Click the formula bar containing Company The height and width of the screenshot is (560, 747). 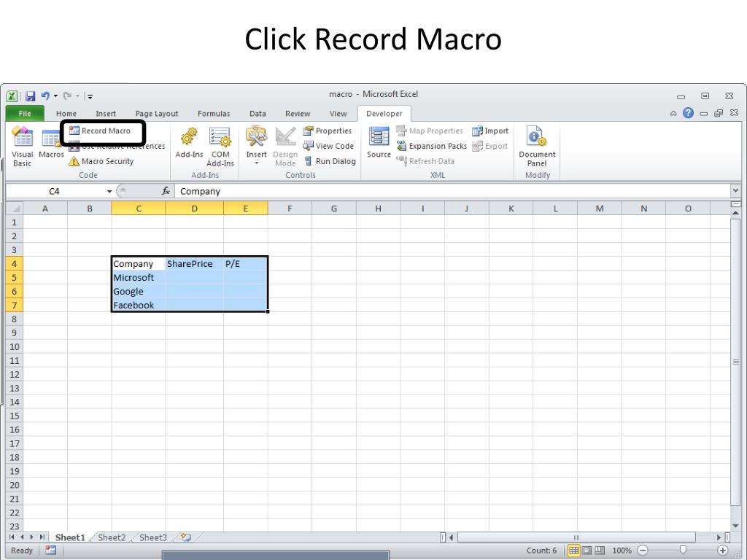[452, 192]
